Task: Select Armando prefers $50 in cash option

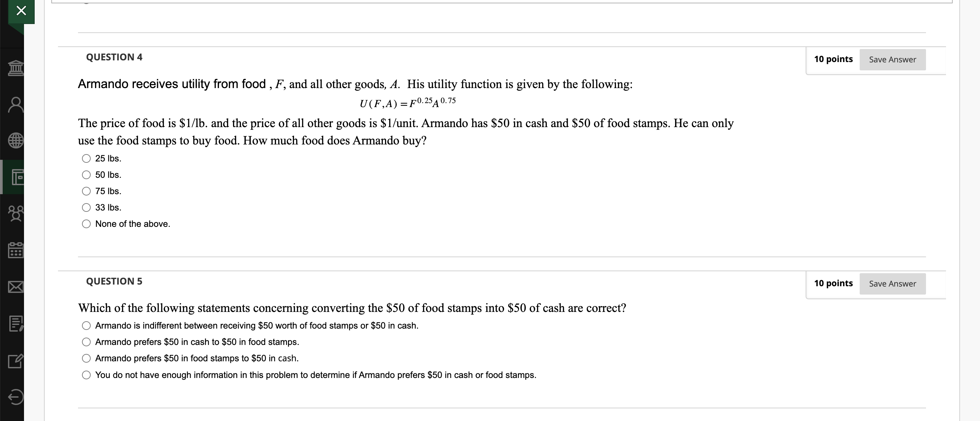Action: pyautogui.click(x=86, y=342)
